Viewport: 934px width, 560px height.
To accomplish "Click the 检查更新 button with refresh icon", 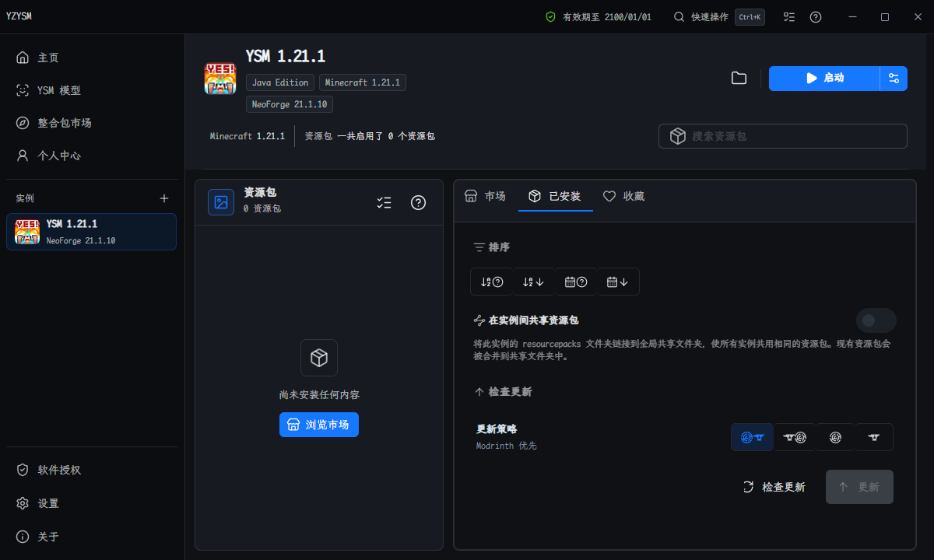I will click(774, 487).
